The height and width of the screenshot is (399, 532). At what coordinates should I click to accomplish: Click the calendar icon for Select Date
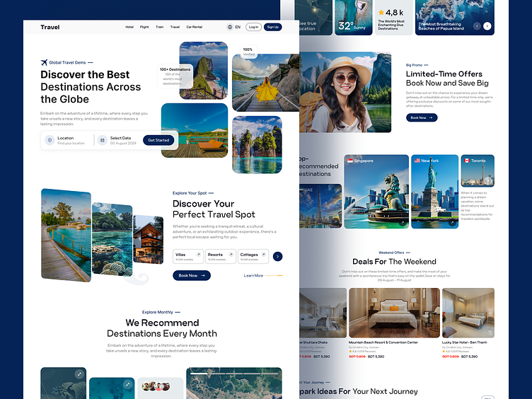(x=102, y=140)
